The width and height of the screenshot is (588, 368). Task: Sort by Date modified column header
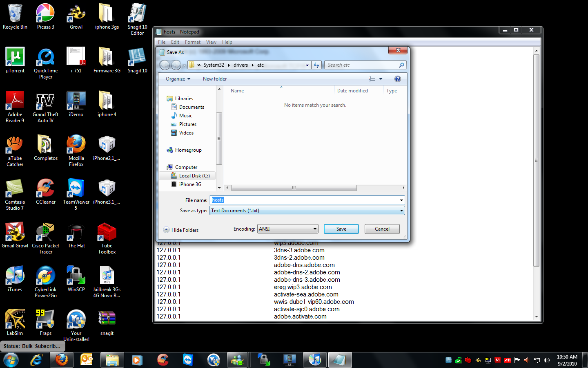352,91
